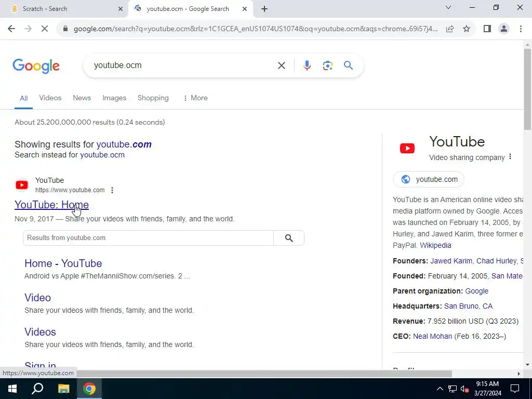The width and height of the screenshot is (532, 399).
Task: Open Jawed Karim founder link
Action: tap(451, 261)
